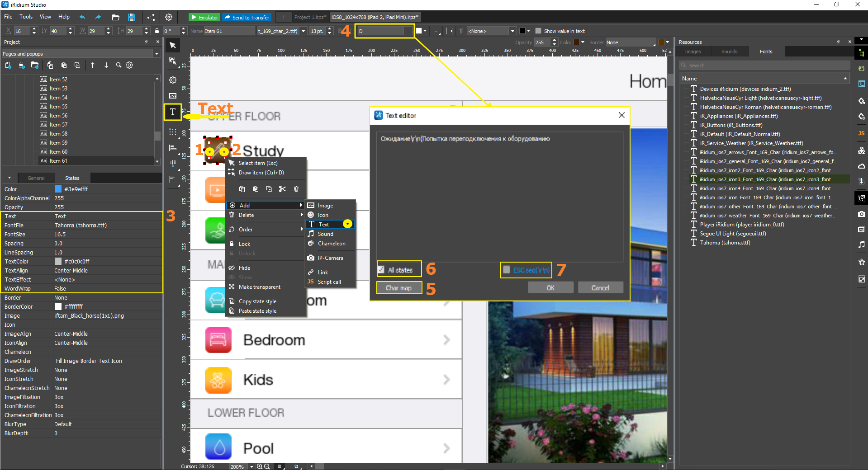
Task: Click the save project icon
Action: point(131,17)
